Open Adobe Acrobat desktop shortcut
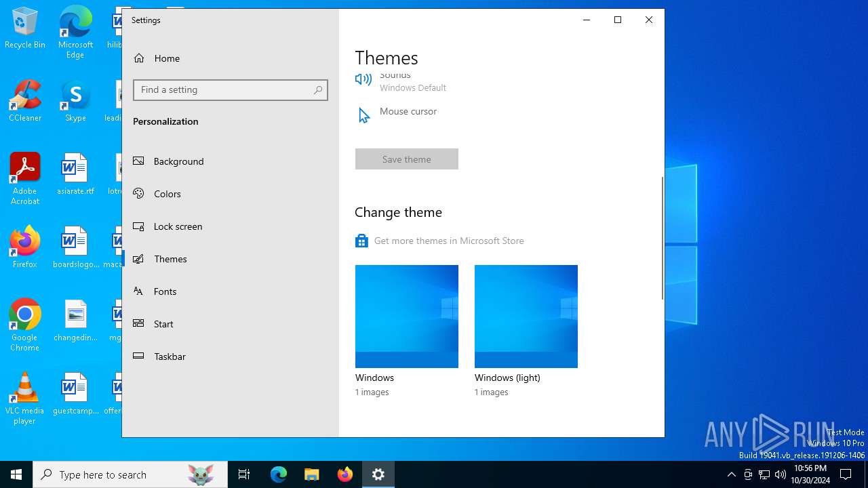The image size is (868, 488). (25, 179)
